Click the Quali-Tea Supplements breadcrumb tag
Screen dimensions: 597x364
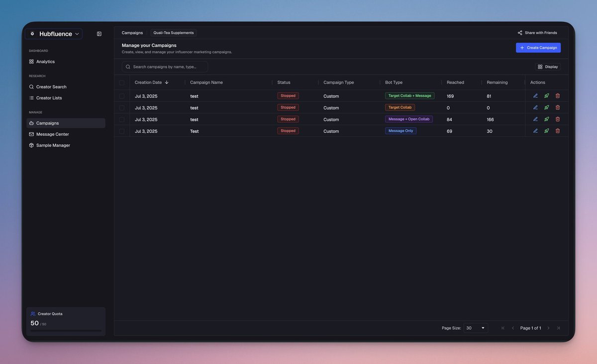(x=174, y=33)
